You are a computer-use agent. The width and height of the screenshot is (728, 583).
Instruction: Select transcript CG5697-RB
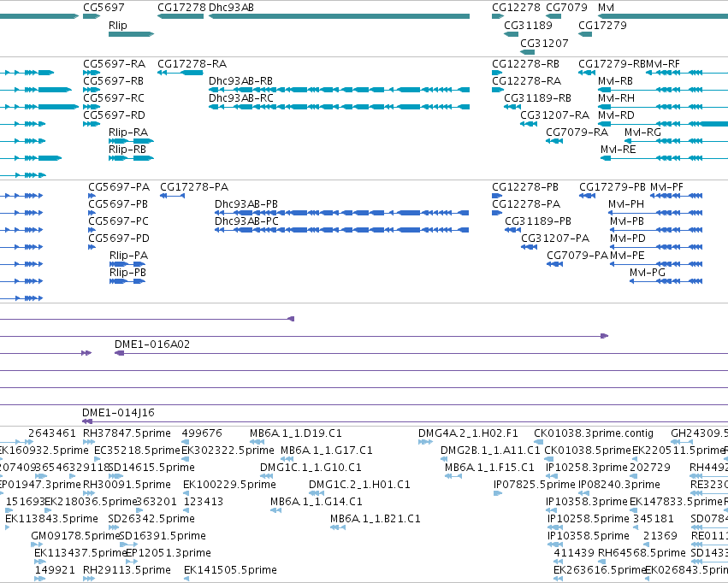[92, 90]
